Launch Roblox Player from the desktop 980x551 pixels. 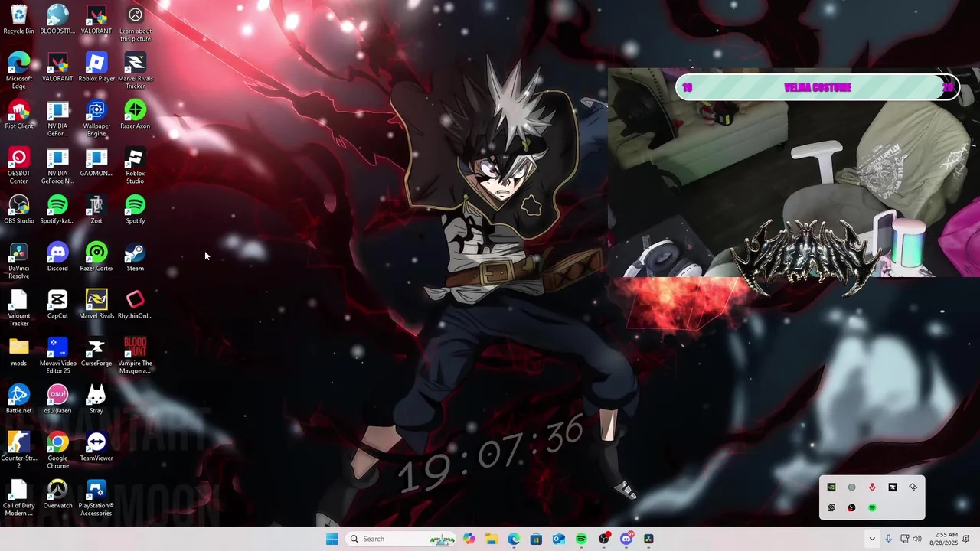click(x=96, y=67)
